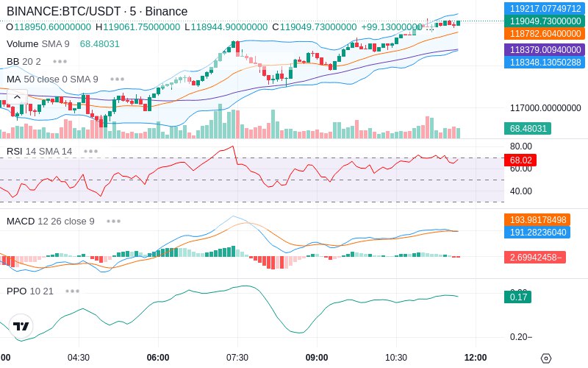Click the TradingView logo icon
The image size is (588, 368).
[x=21, y=326]
